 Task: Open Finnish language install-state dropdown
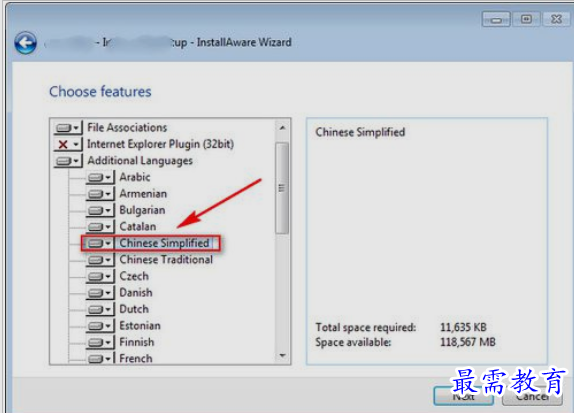[100, 342]
